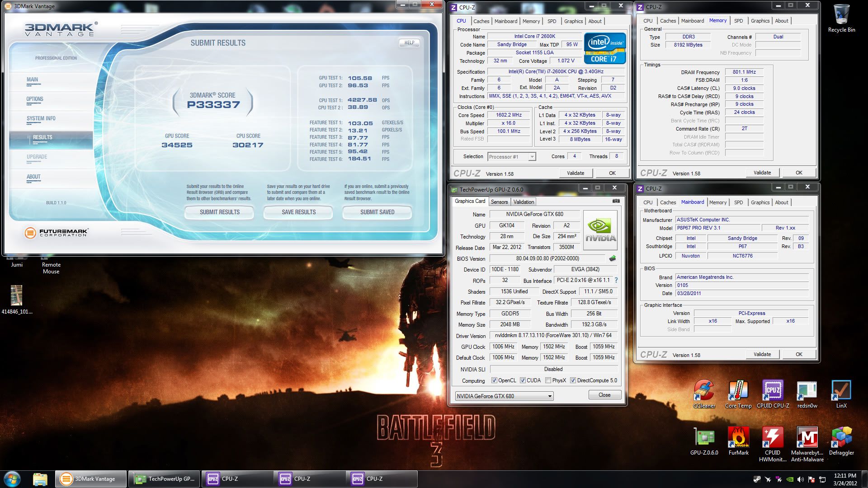
Task: Open About tab in Mainboard CPU-Z window
Action: click(x=781, y=202)
